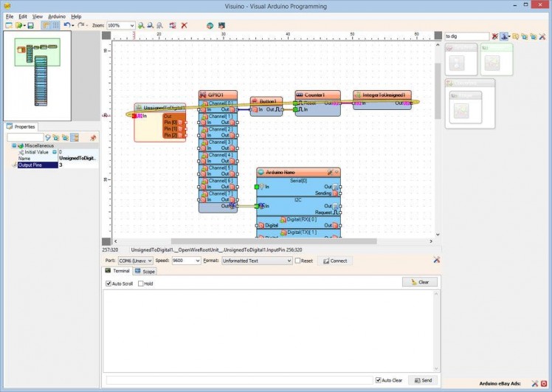Image resolution: width=552 pixels, height=392 pixels.
Task: Click the Arduino upload globe icon
Action: pos(210,25)
